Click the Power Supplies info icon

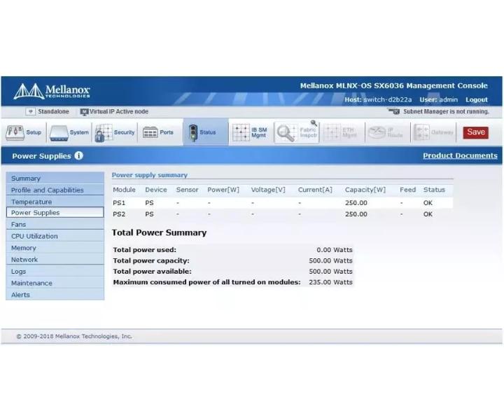(78, 155)
